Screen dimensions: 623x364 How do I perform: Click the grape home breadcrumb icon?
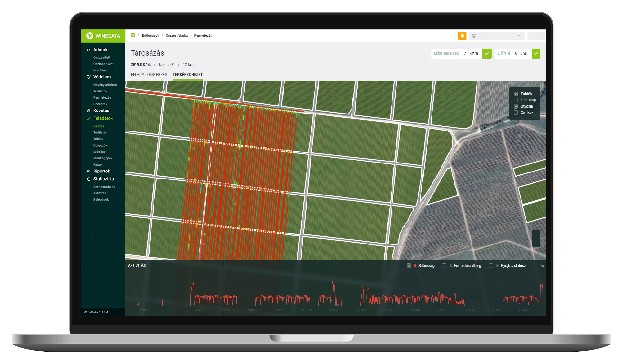[133, 35]
